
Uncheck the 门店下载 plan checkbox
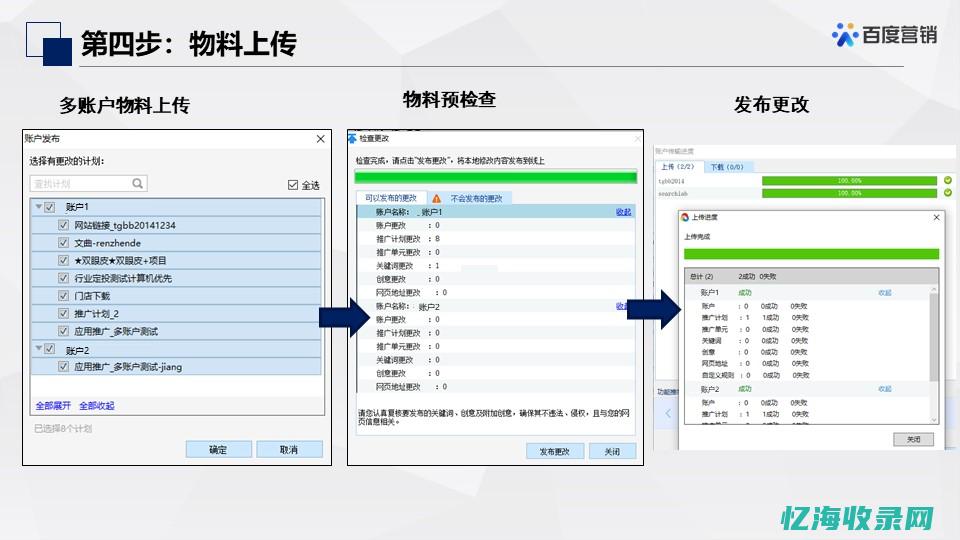click(x=64, y=296)
